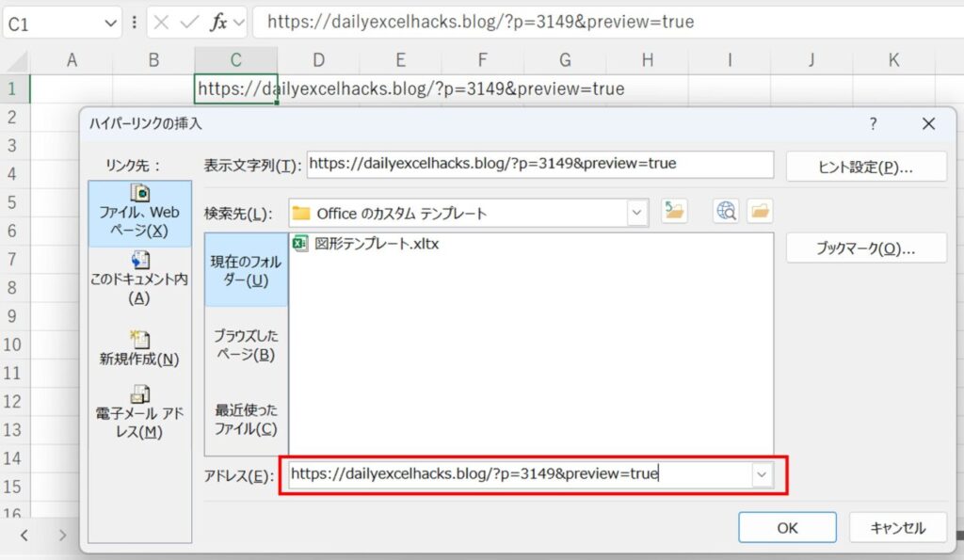Select the File, Web Page link type

pyautogui.click(x=139, y=213)
